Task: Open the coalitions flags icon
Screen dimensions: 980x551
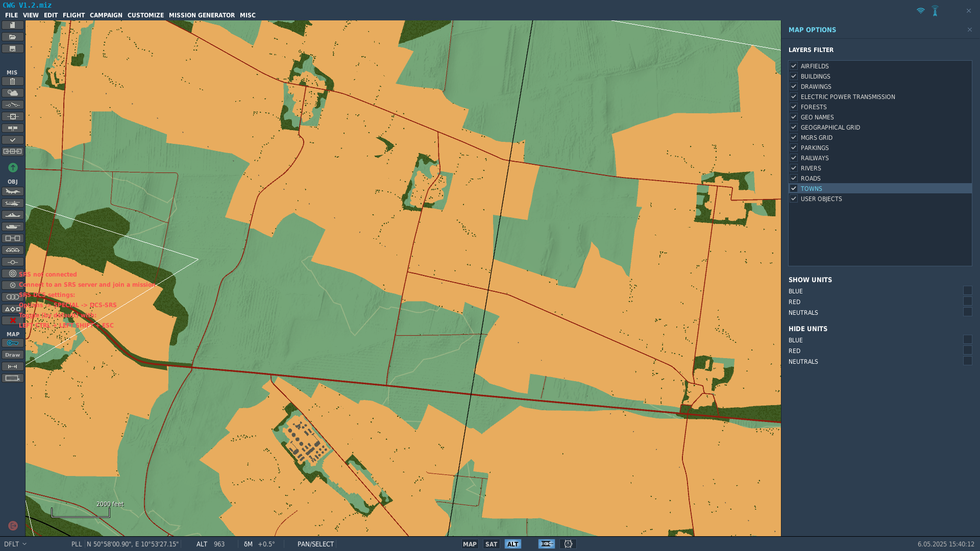Action: tap(12, 128)
